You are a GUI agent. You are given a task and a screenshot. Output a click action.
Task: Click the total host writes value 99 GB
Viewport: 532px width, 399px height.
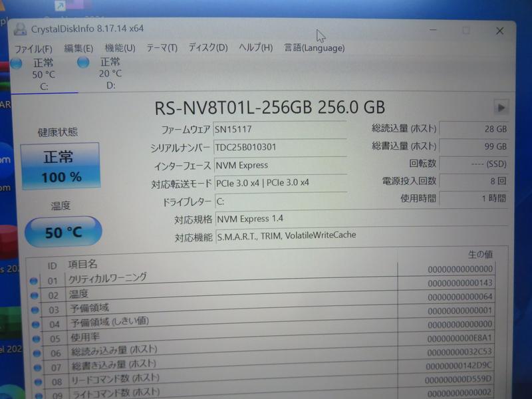(x=474, y=146)
